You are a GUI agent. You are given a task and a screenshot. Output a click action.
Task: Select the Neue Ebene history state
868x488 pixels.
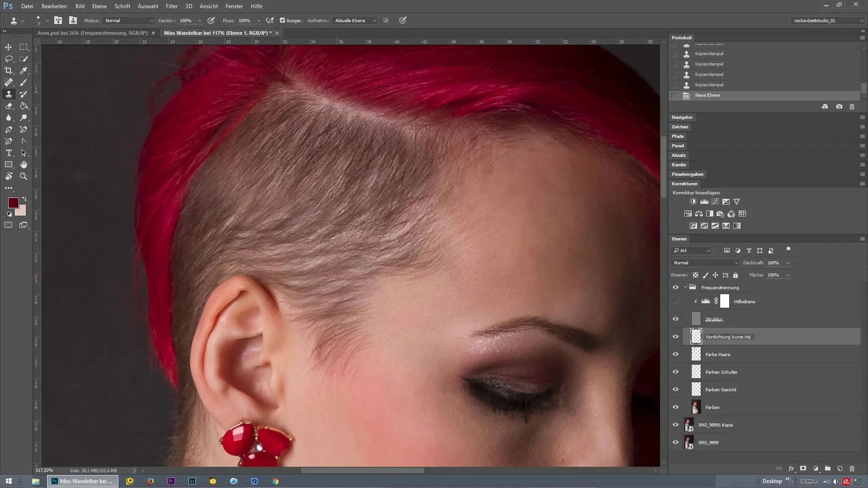point(764,95)
